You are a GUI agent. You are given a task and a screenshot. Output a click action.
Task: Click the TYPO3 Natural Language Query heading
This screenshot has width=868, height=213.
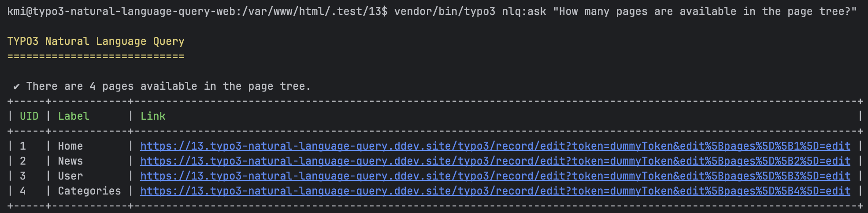coord(96,41)
